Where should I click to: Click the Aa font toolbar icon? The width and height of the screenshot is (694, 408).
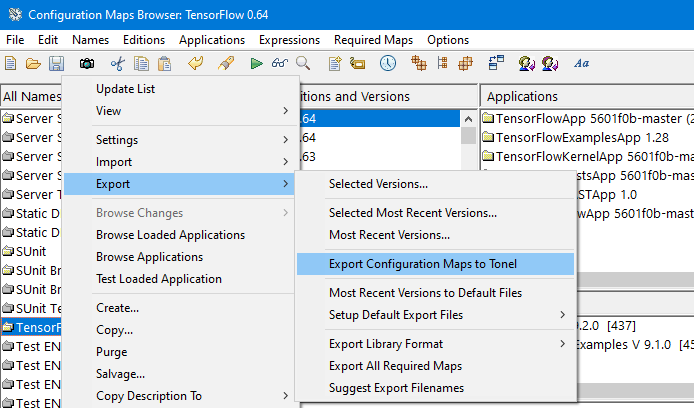point(582,64)
